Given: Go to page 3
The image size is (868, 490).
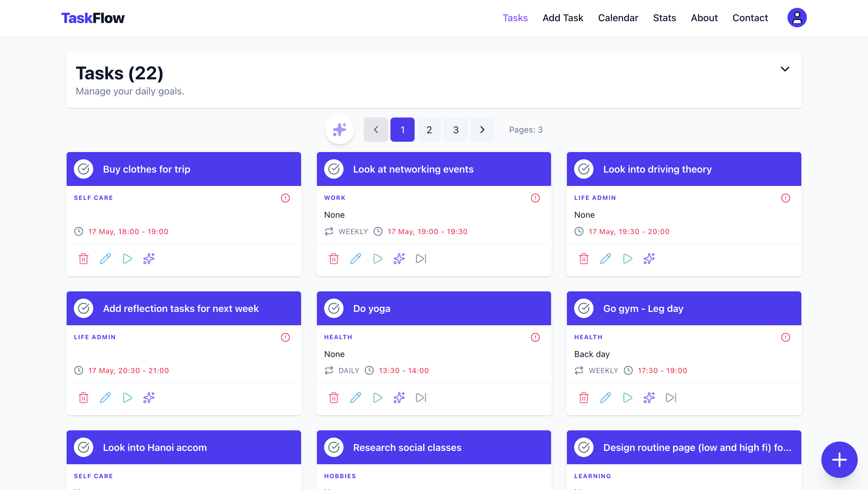Looking at the screenshot, I should [x=455, y=130].
